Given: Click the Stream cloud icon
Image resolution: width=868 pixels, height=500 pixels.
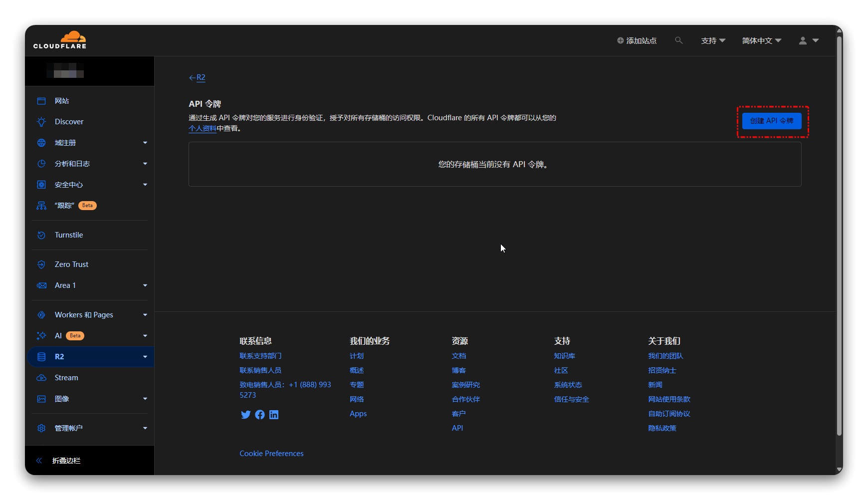Looking at the screenshot, I should pos(41,378).
